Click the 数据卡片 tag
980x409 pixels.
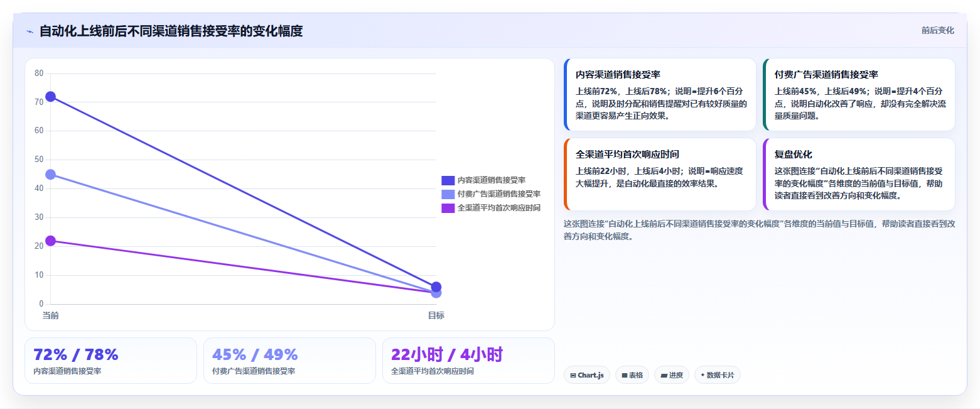717,375
